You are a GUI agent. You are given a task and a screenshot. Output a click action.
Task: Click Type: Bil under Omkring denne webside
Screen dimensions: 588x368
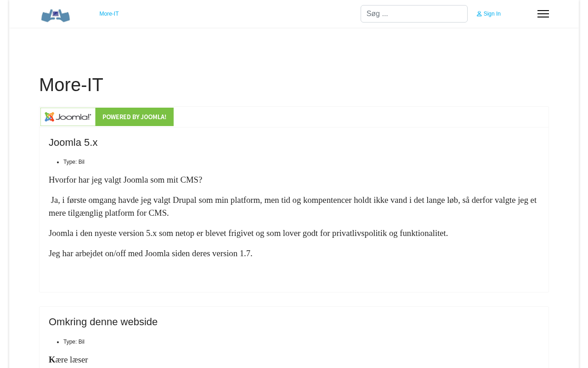coord(74,342)
